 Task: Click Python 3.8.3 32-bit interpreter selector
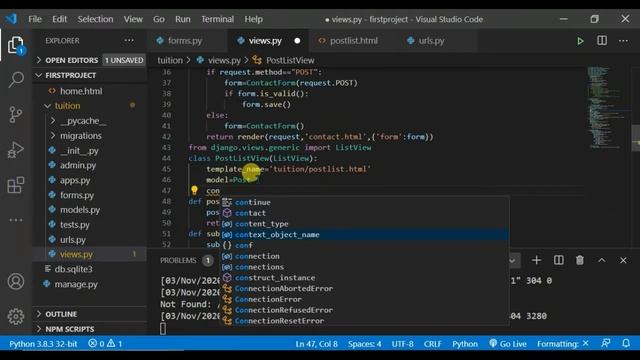pos(43,344)
